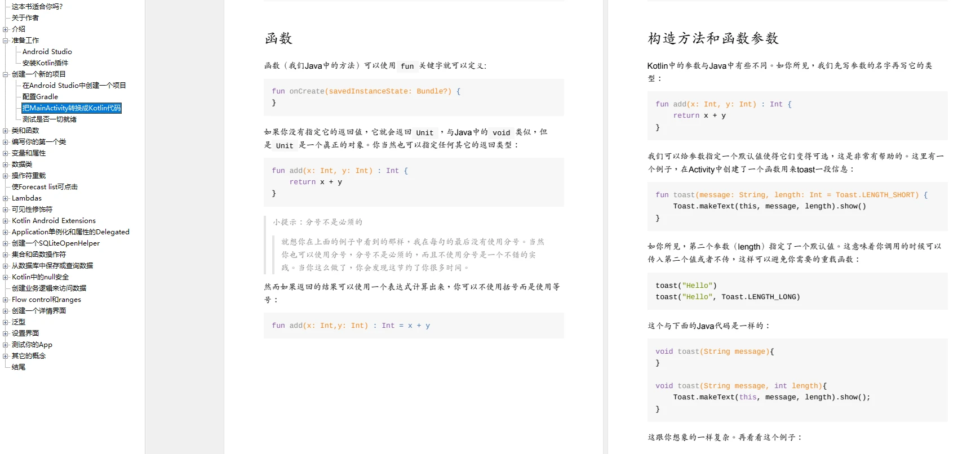Viewport: 980px width, 454px height.
Task: Go to 使Forecast list可点击 bookmark
Action: pos(45,187)
